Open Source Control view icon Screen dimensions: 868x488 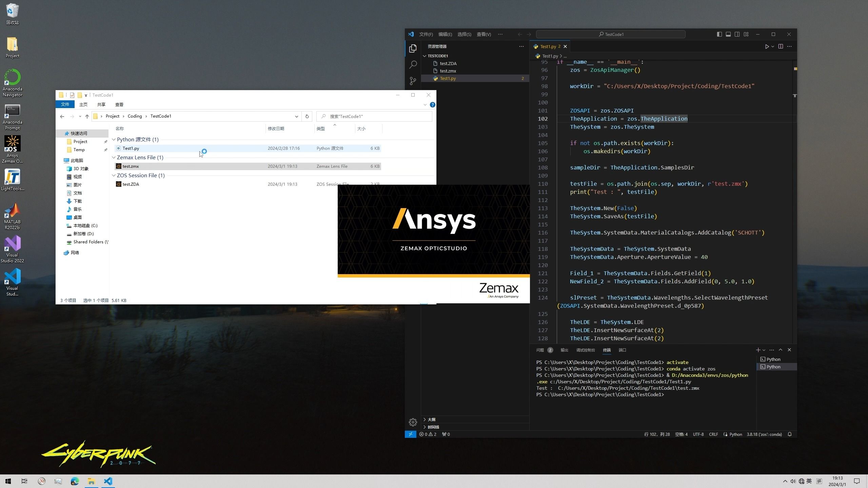coord(413,81)
